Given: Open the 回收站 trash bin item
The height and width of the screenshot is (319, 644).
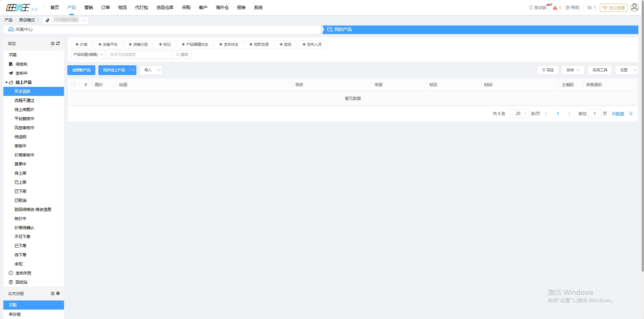Looking at the screenshot, I should pos(21,282).
